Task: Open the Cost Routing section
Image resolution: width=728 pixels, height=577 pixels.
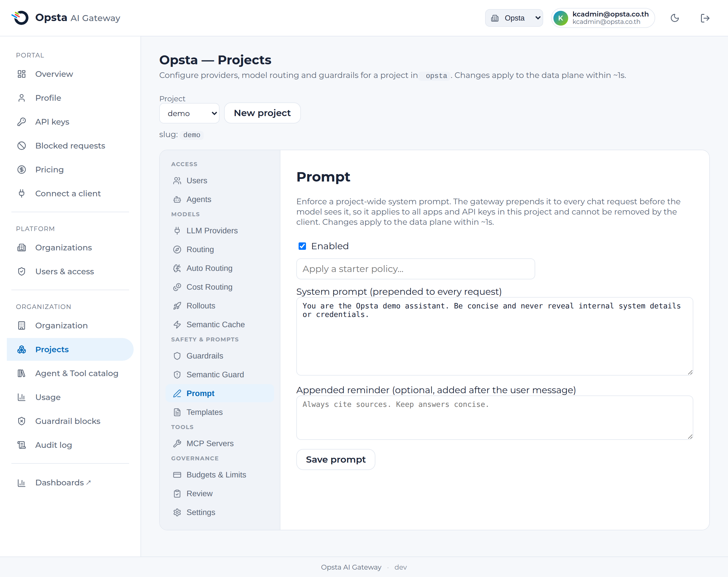Action: [220, 287]
